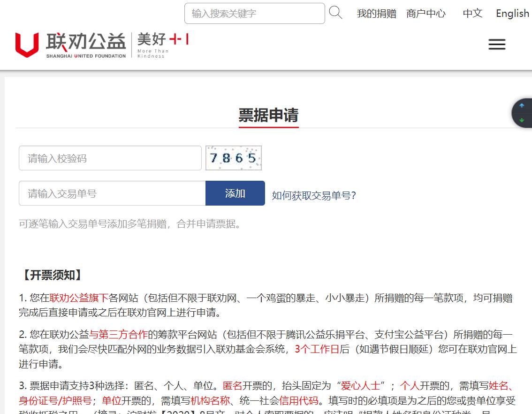Click the red 联劝公益 logo
This screenshot has width=532, height=414.
point(70,45)
